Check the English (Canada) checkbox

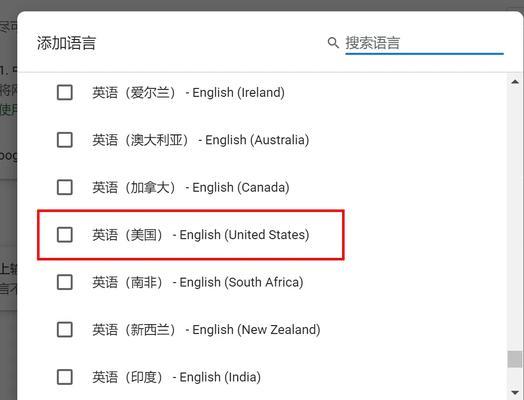(x=65, y=187)
